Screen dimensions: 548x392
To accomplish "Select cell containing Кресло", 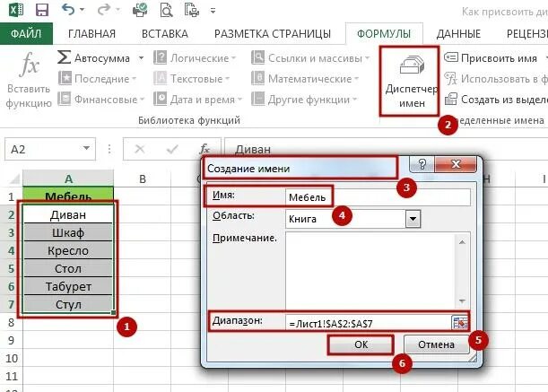I will point(68,250).
